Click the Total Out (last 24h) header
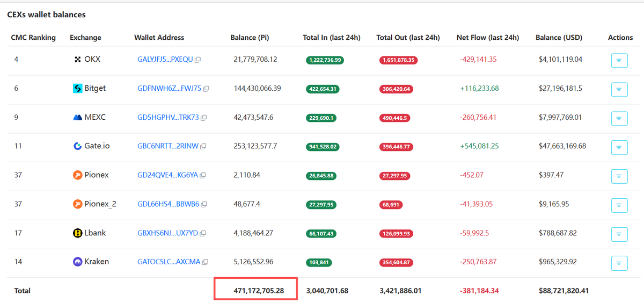This screenshot has width=644, height=303. pyautogui.click(x=408, y=38)
